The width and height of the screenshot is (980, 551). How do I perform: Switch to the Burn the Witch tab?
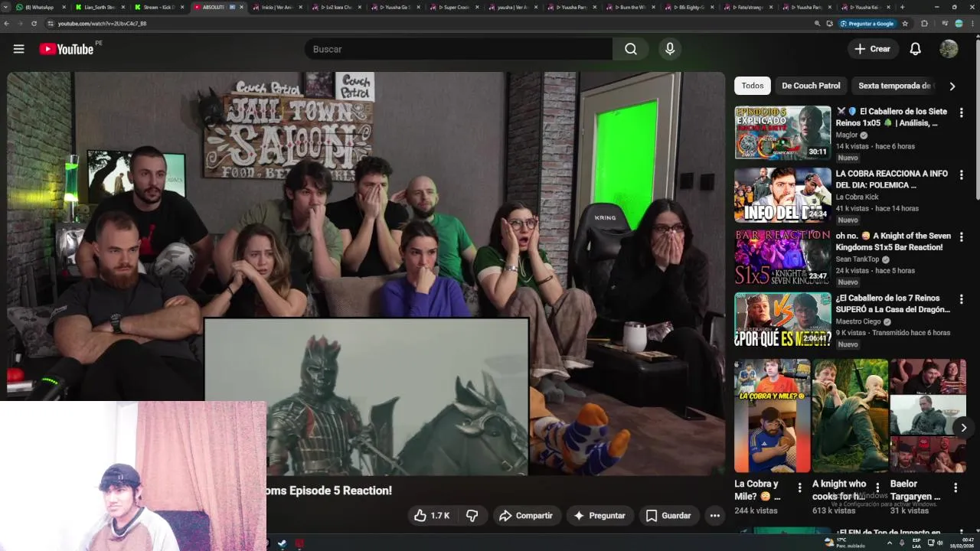coord(631,7)
